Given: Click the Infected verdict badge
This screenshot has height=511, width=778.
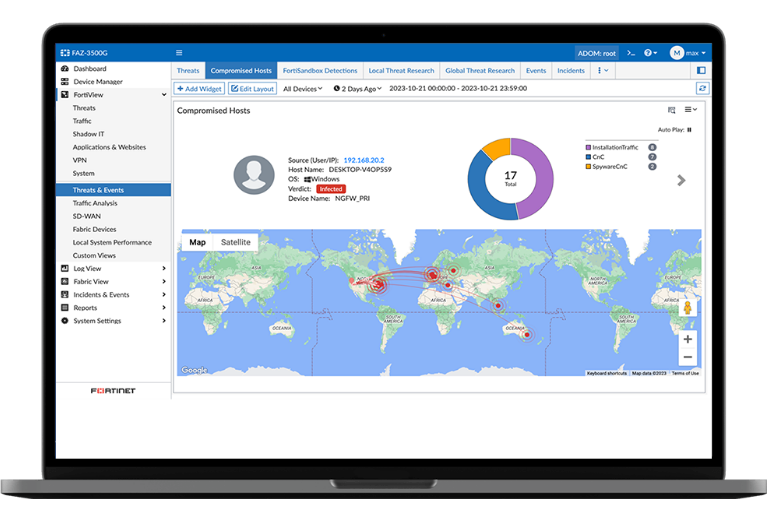Looking at the screenshot, I should point(331,189).
